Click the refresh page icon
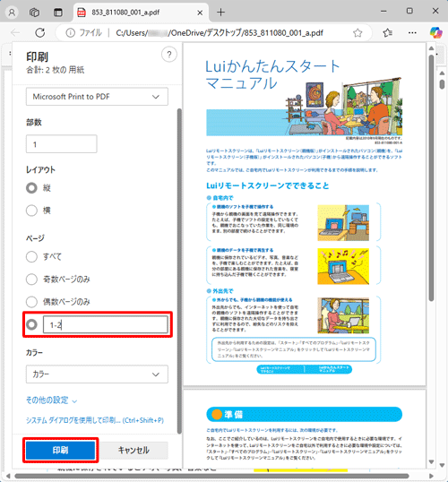 (x=40, y=32)
